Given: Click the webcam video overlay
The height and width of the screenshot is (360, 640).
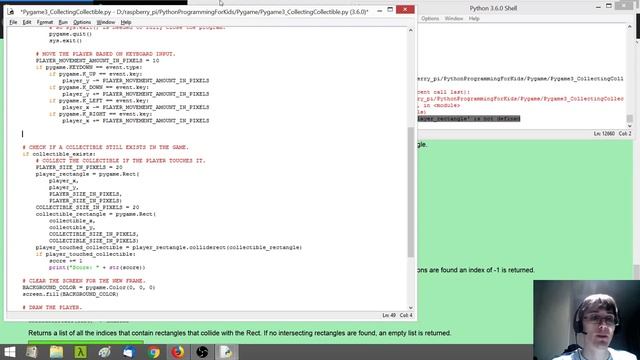Looking at the screenshot, I should 587,320.
